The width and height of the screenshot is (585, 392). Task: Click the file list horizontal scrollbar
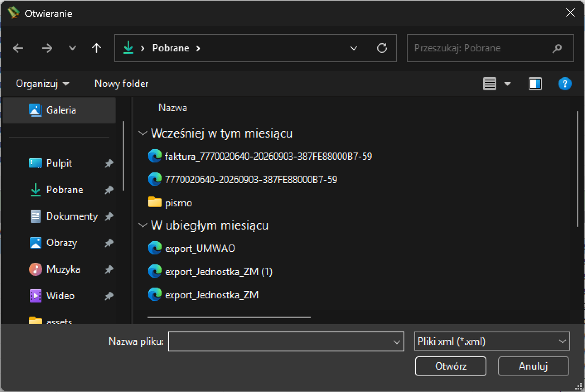[x=229, y=317]
